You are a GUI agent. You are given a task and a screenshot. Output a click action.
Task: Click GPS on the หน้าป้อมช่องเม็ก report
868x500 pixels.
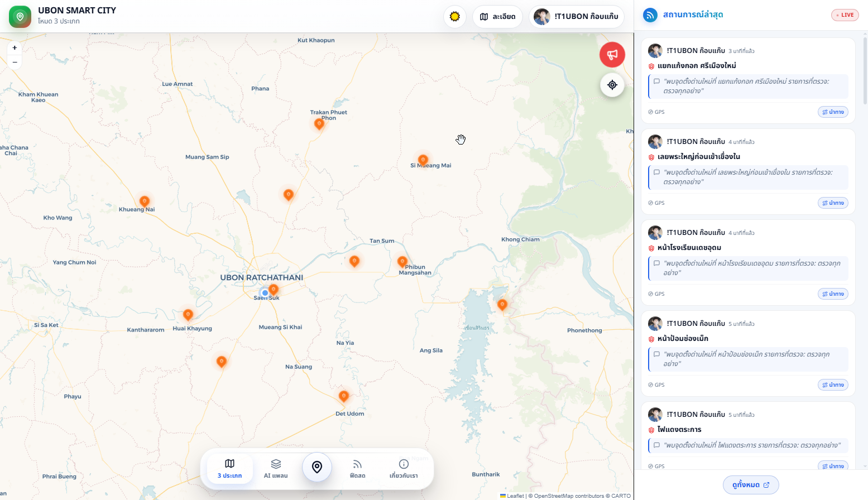(x=655, y=384)
